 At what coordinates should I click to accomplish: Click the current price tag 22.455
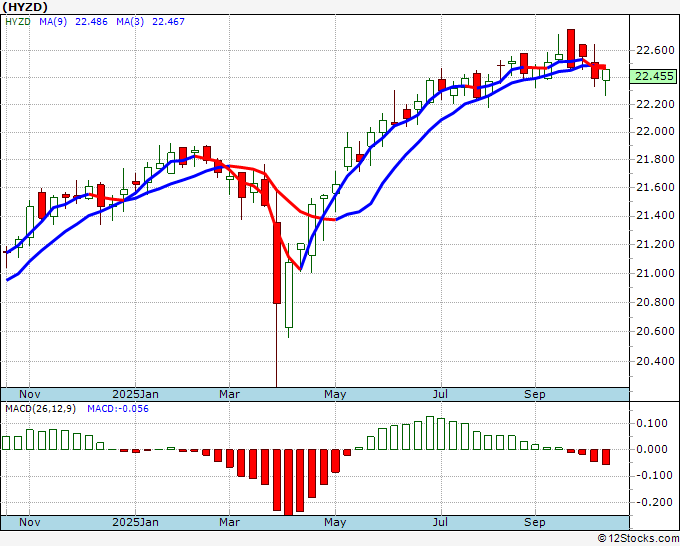654,76
